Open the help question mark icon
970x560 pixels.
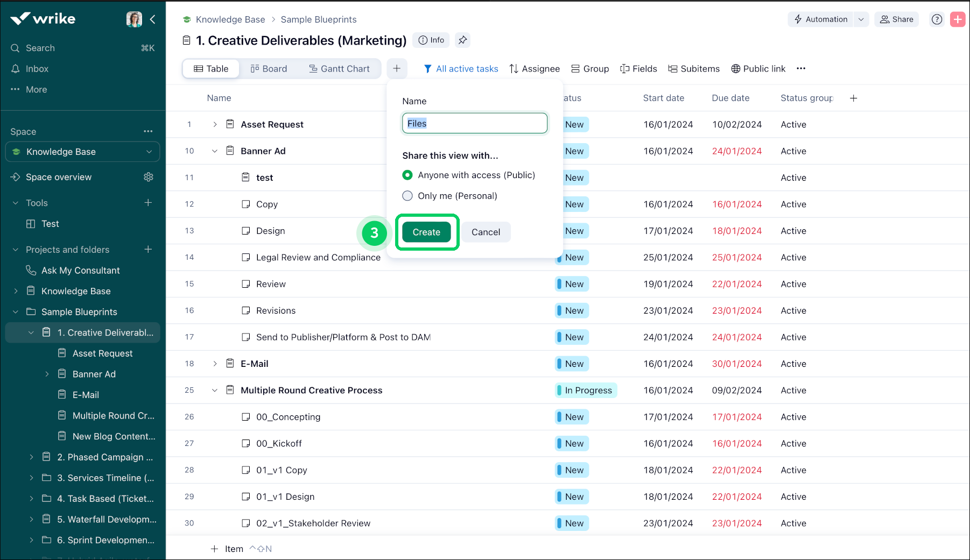click(x=937, y=19)
